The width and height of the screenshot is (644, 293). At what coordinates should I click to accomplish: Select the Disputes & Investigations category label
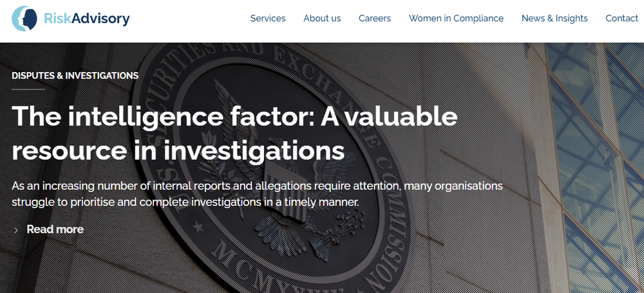(x=75, y=75)
